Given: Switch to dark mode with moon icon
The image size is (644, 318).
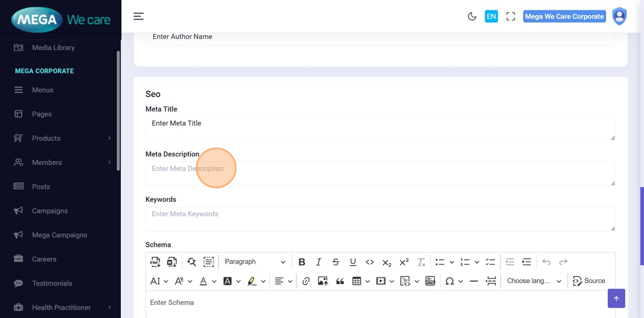Looking at the screenshot, I should 472,17.
